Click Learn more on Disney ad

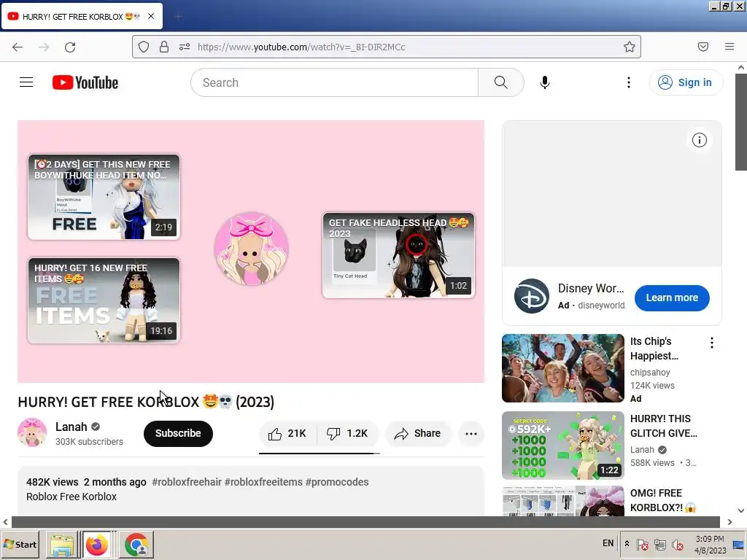click(x=672, y=297)
